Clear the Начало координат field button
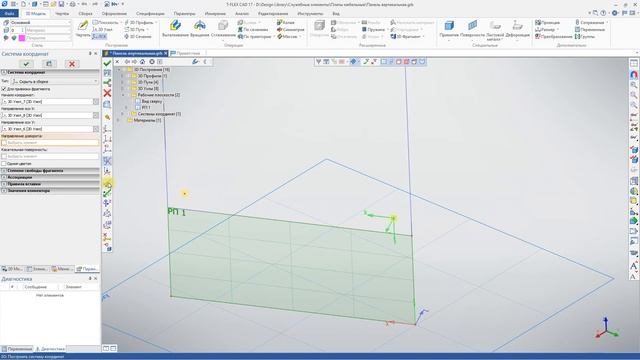The width and height of the screenshot is (640, 360). pyautogui.click(x=96, y=102)
